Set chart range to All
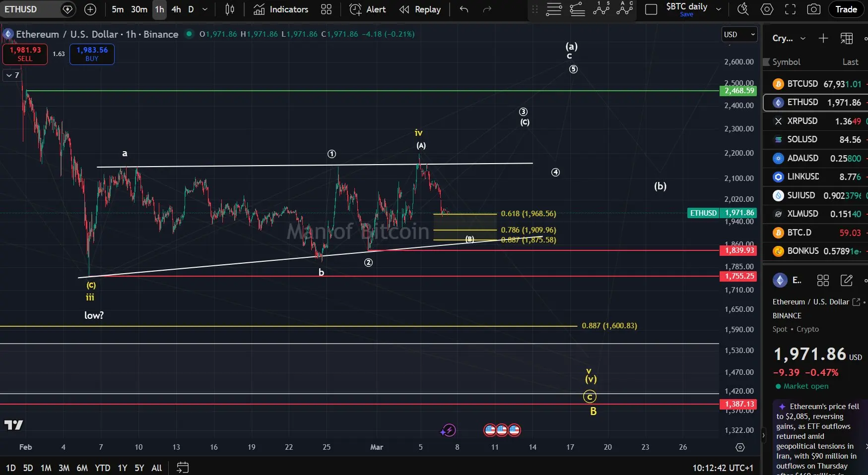The image size is (868, 475). point(156,468)
